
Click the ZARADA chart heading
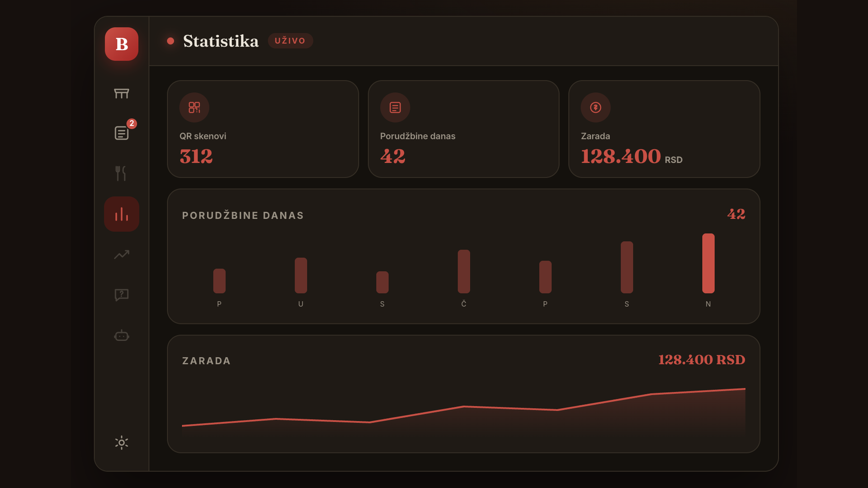tap(206, 361)
